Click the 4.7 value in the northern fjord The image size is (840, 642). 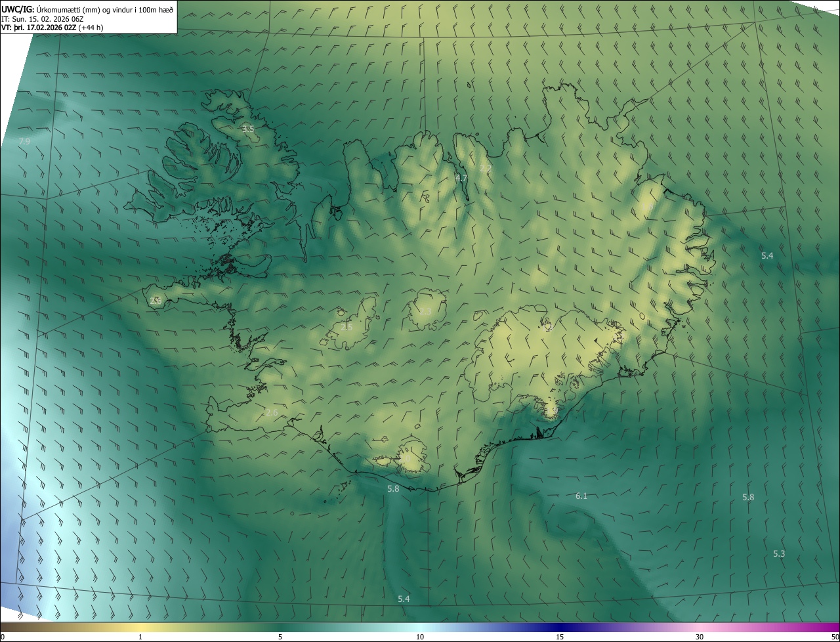click(x=461, y=178)
